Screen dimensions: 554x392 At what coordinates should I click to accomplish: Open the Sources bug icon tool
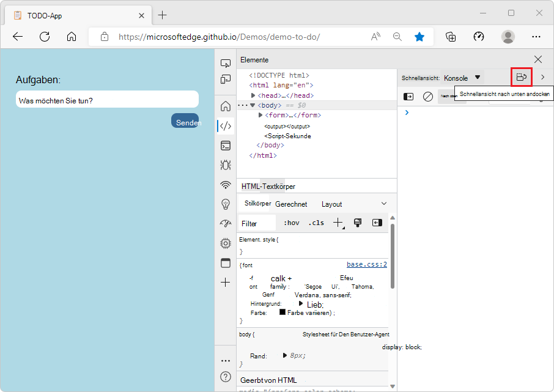pos(226,165)
